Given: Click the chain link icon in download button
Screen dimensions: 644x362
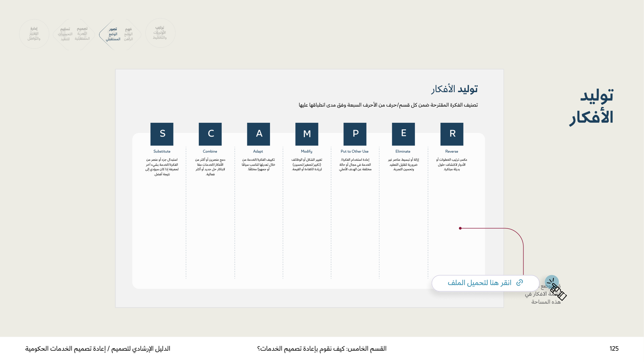Looking at the screenshot, I should click(x=520, y=283).
